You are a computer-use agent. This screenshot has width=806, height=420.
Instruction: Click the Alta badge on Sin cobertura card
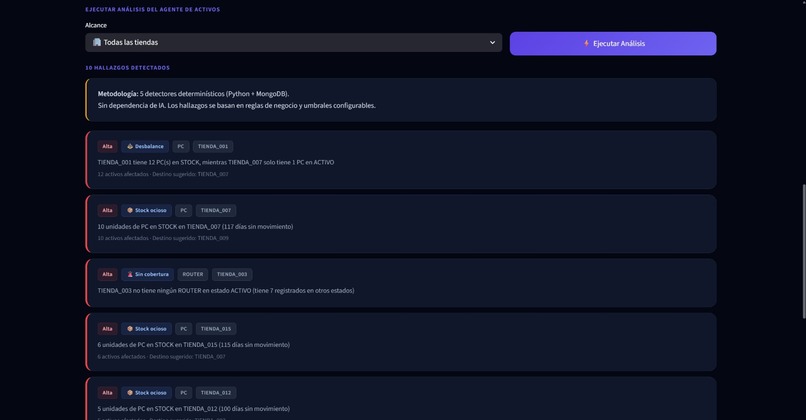click(107, 275)
